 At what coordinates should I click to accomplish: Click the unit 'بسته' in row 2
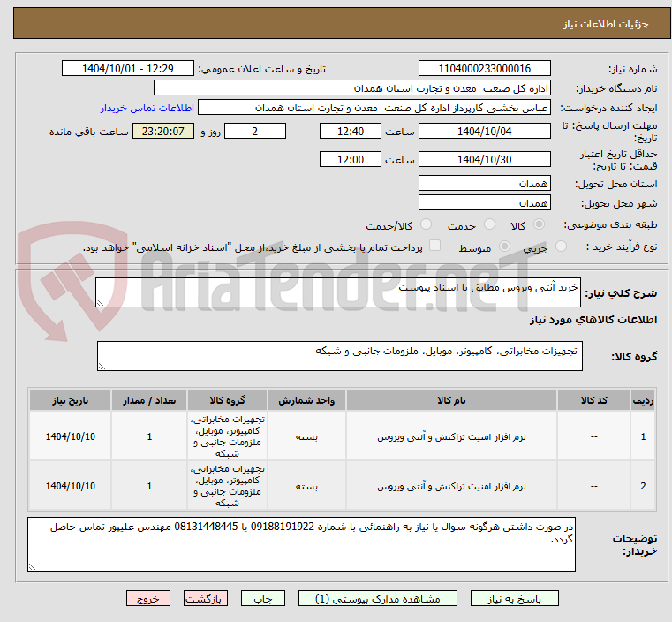coord(306,487)
